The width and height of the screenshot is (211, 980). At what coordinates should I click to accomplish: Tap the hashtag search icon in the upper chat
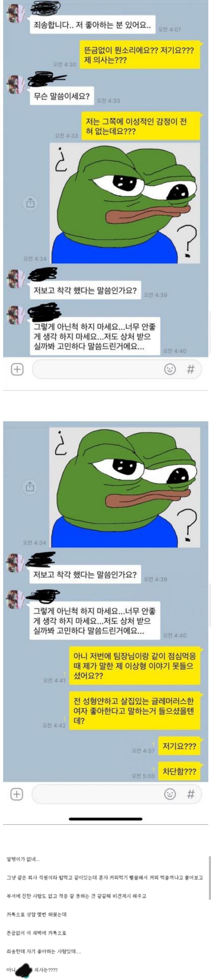[191, 369]
